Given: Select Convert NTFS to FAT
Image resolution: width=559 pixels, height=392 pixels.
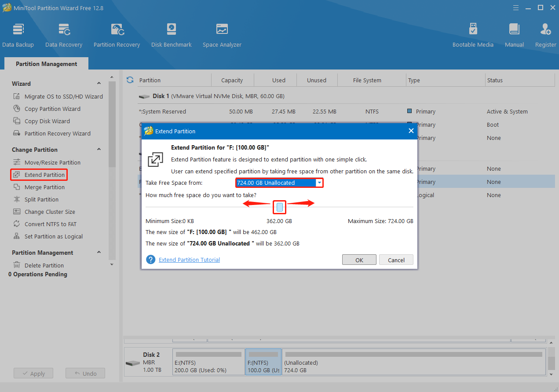Looking at the screenshot, I should pyautogui.click(x=44, y=224).
